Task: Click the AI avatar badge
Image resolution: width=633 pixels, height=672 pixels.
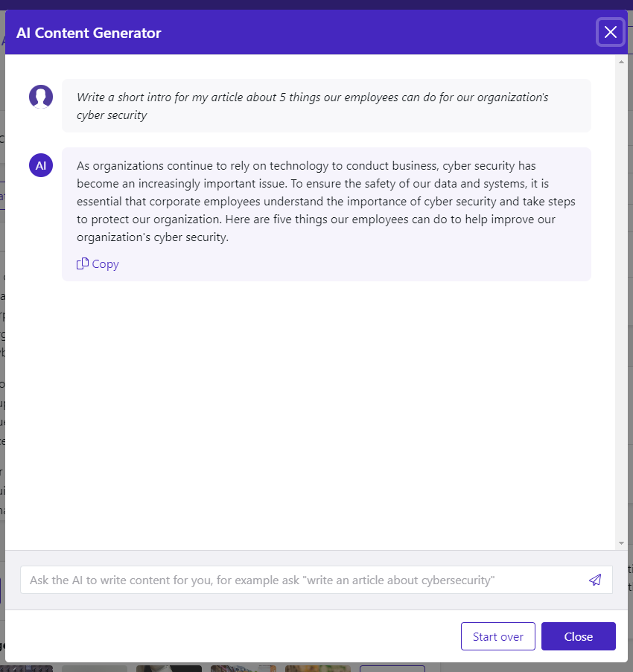Action: tap(41, 165)
